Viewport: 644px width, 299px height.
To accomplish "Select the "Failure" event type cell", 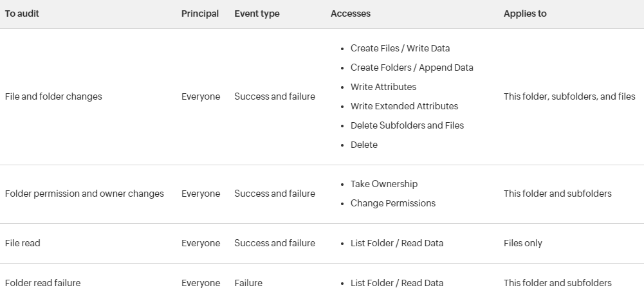I will (x=248, y=283).
